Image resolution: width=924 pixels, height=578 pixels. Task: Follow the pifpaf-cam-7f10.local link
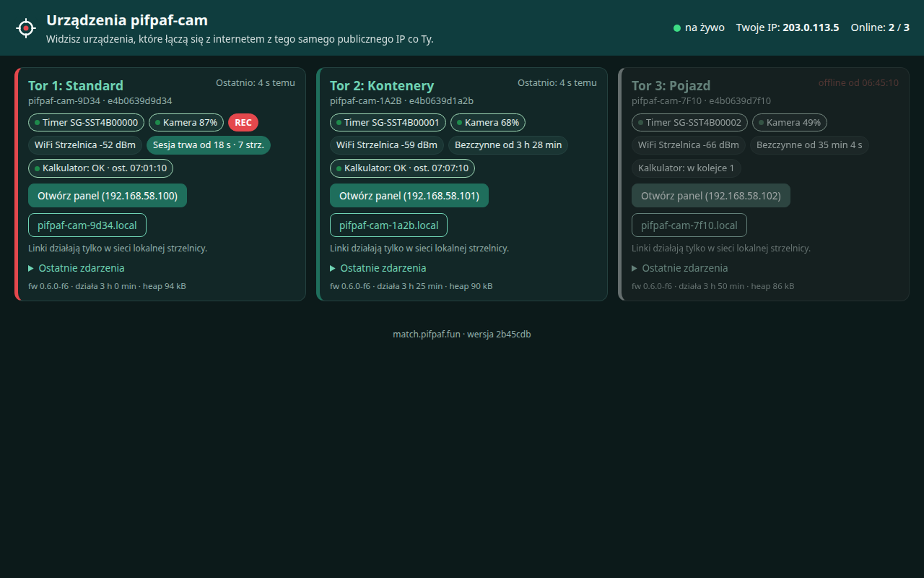point(689,225)
